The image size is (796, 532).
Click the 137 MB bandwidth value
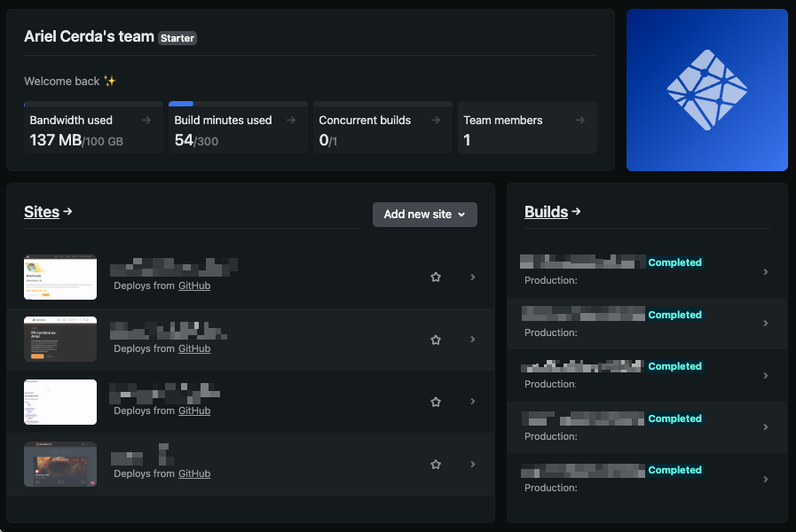55,140
